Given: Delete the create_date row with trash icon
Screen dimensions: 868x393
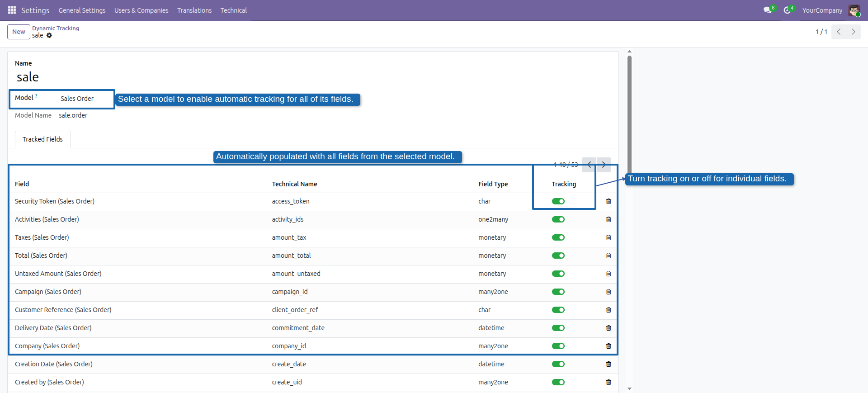Looking at the screenshot, I should 609,364.
